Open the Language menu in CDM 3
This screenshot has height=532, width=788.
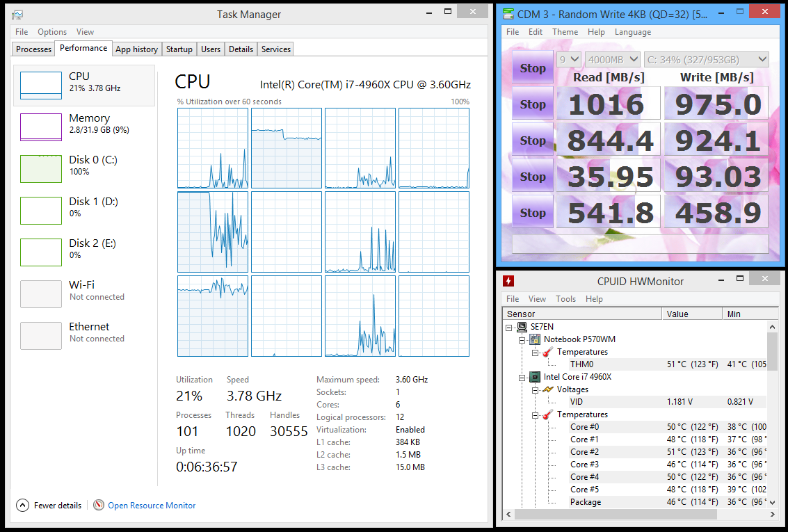pyautogui.click(x=633, y=32)
